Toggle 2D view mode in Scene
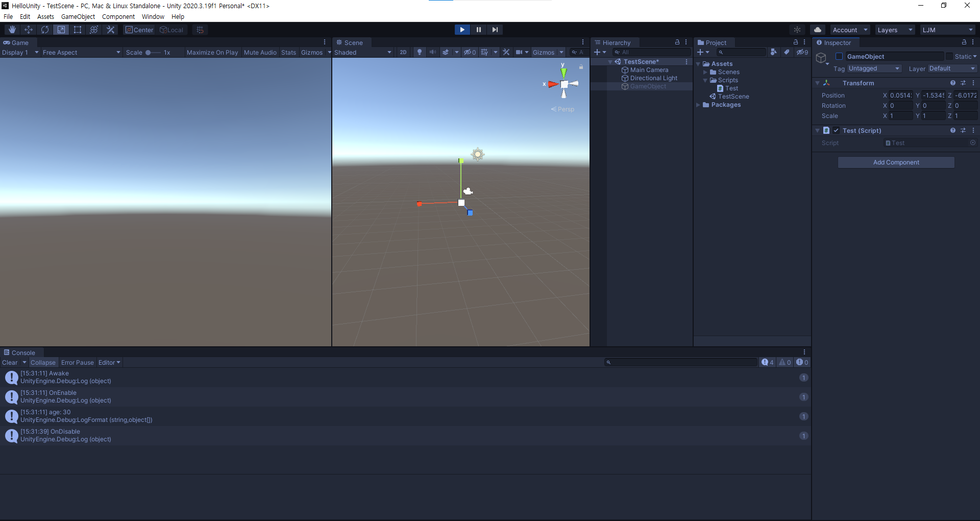This screenshot has height=521, width=980. [403, 52]
